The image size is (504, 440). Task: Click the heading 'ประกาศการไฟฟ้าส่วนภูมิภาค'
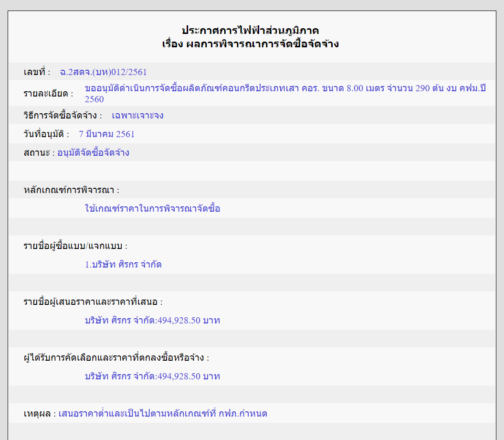point(250,31)
